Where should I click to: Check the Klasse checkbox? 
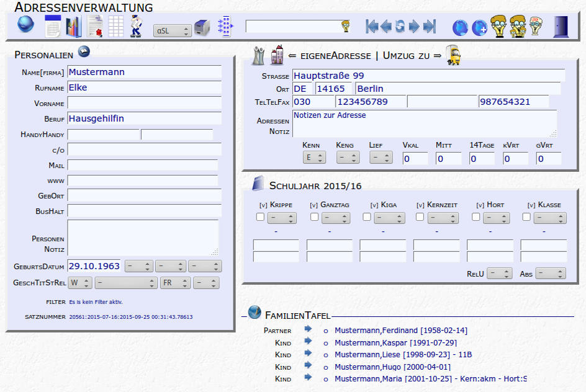click(526, 217)
